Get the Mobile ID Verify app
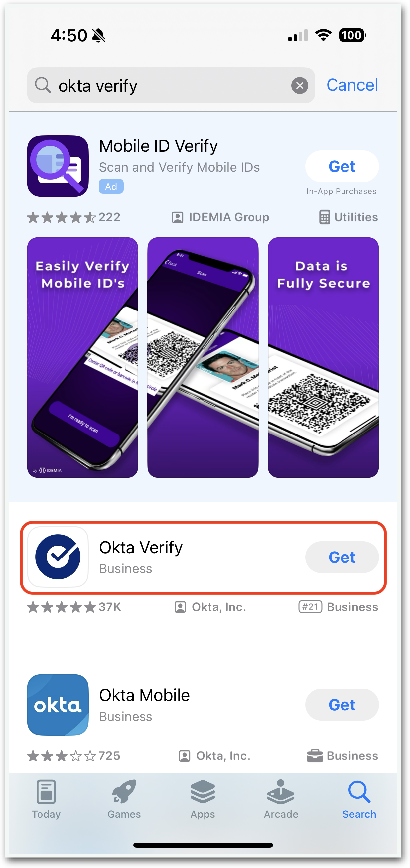The image size is (410, 868). click(x=342, y=166)
